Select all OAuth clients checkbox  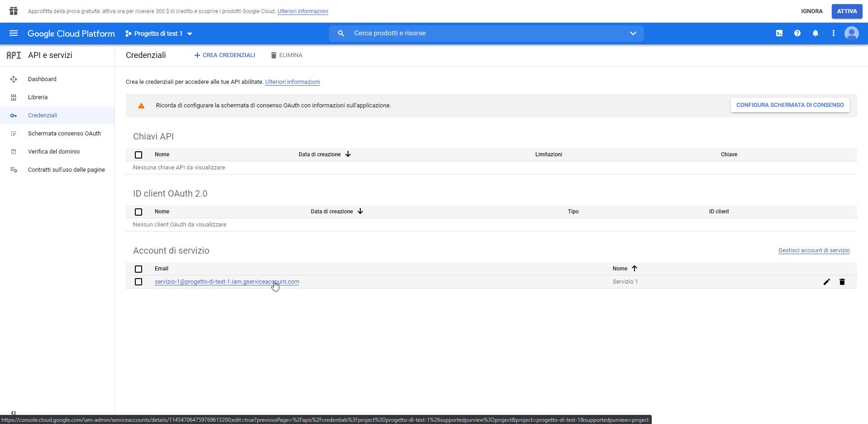pos(138,212)
